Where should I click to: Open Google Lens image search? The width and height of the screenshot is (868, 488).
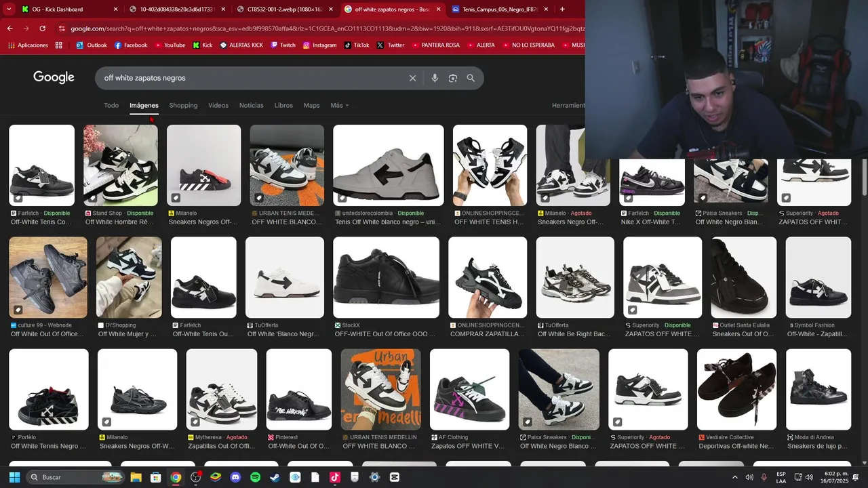(x=453, y=78)
